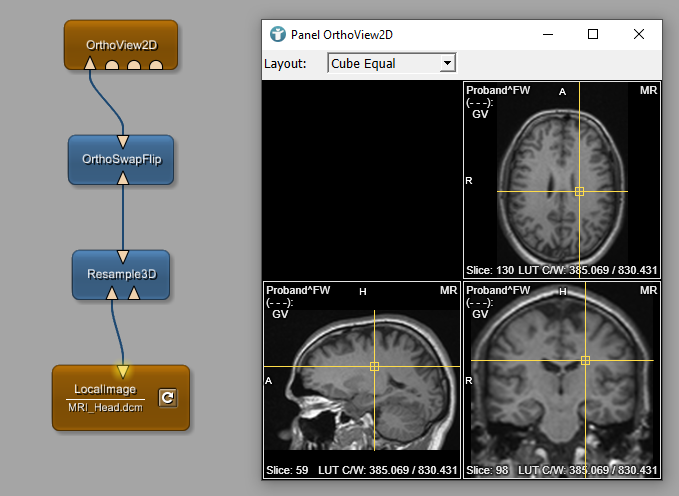Click the last half-circle connector on OrthoView2D

coord(156,66)
